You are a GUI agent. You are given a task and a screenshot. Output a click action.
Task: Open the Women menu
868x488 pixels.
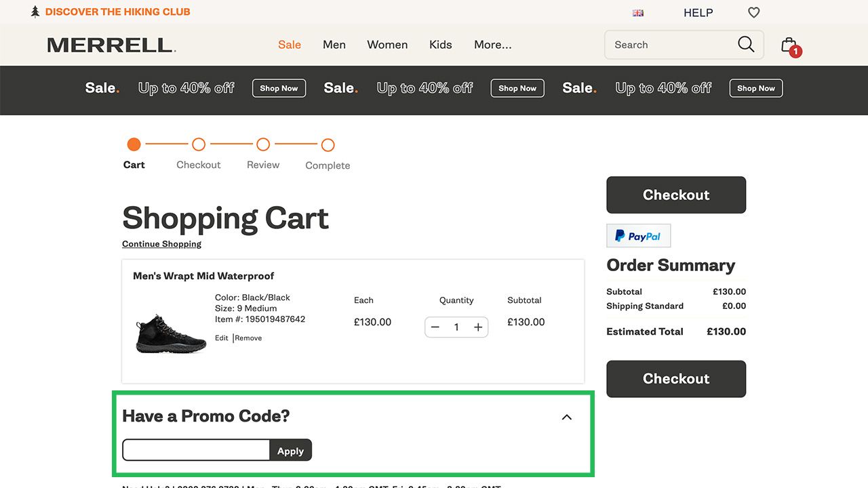pyautogui.click(x=387, y=45)
